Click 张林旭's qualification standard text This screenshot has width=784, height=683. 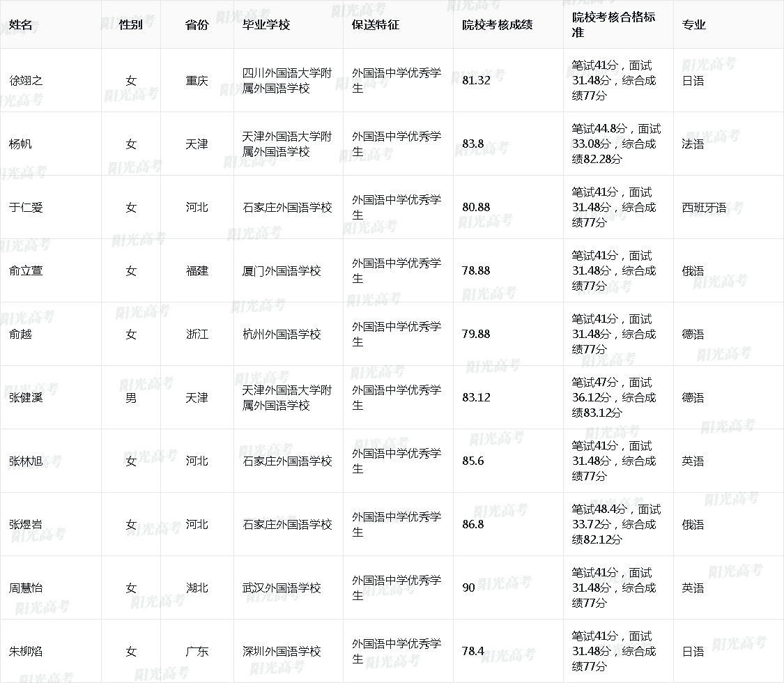(613, 461)
